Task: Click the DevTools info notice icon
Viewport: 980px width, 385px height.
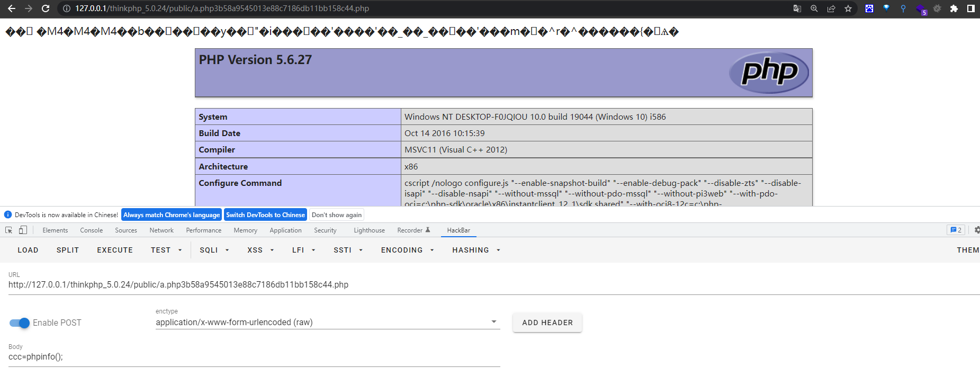Action: click(x=8, y=215)
